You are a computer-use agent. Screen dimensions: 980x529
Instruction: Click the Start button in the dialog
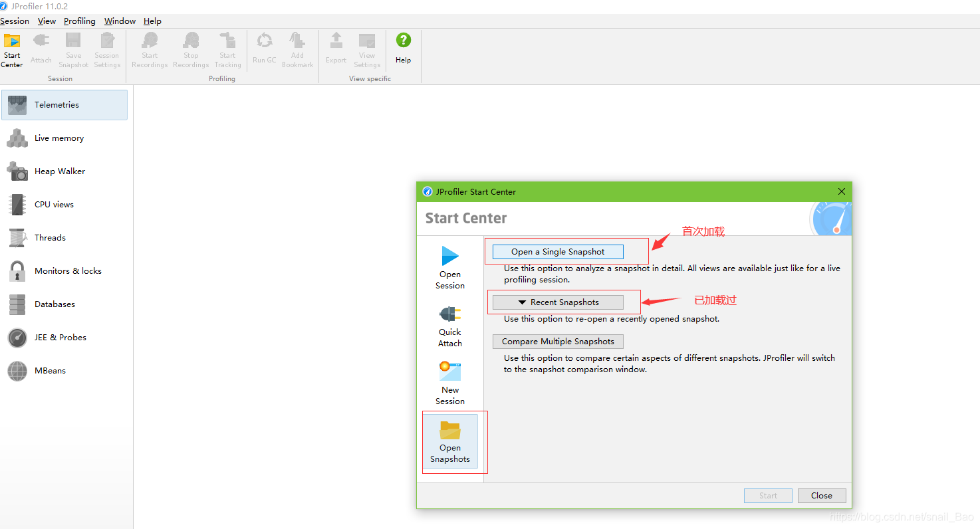[768, 496]
